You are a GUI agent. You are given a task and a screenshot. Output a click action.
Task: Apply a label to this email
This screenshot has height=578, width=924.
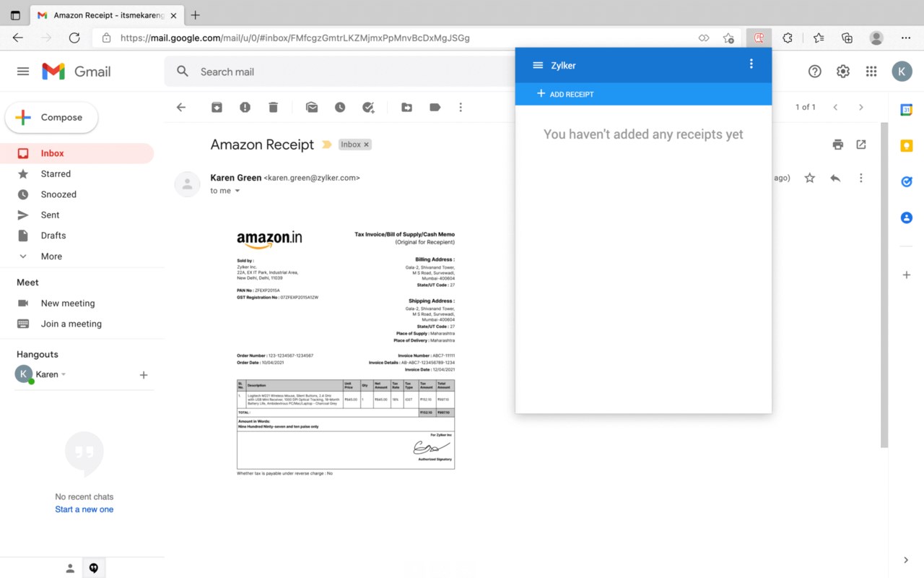435,107
